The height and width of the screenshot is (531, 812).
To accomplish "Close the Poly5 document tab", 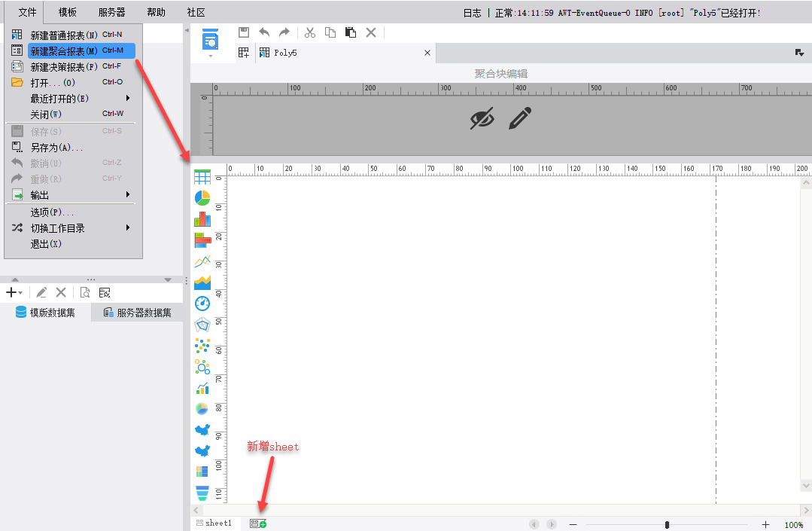I will [x=427, y=53].
